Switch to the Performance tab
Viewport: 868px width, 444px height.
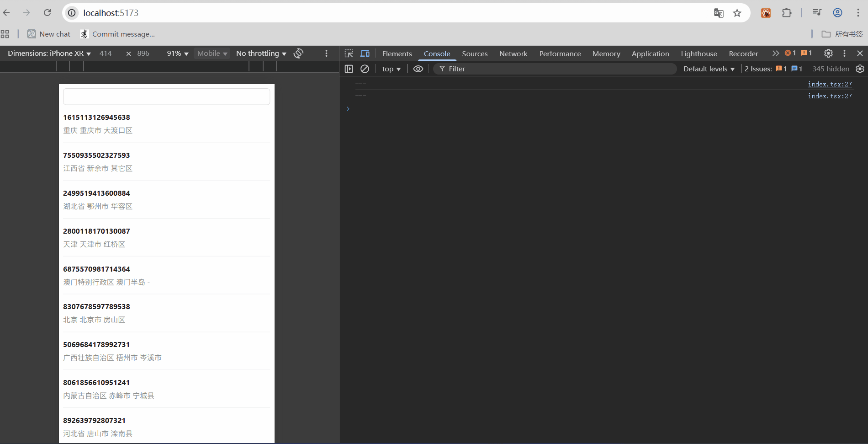560,53
